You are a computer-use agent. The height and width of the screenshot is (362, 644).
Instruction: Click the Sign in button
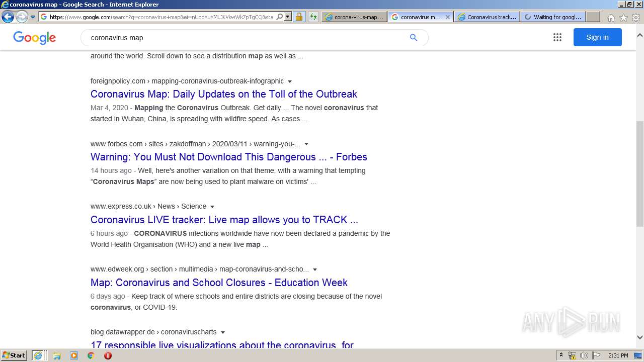tap(597, 37)
